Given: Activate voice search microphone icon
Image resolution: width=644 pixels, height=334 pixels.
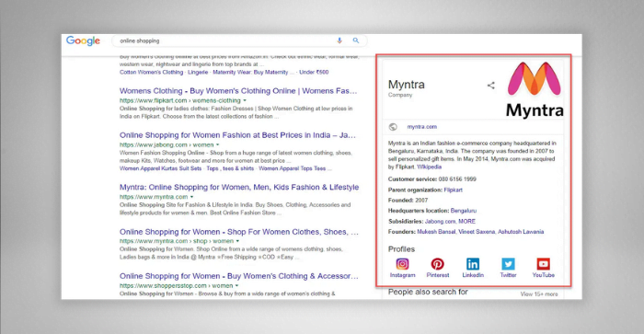Looking at the screenshot, I should (339, 40).
